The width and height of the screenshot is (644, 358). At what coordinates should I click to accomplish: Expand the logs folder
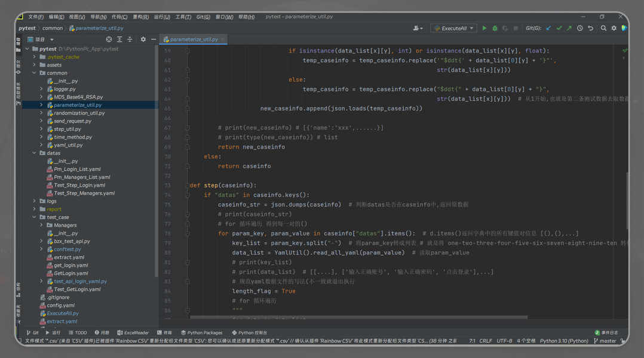[x=35, y=201]
